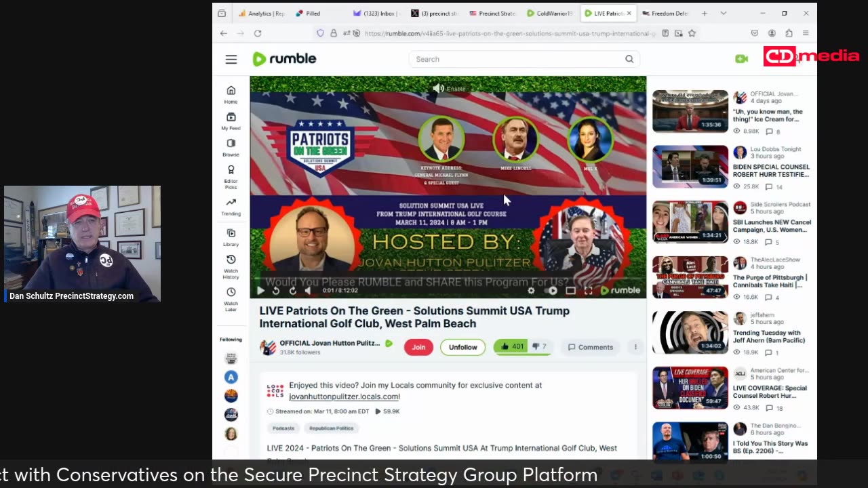Viewport: 868px width, 488px height.
Task: Open the browser extensions icon
Action: [x=789, y=33]
